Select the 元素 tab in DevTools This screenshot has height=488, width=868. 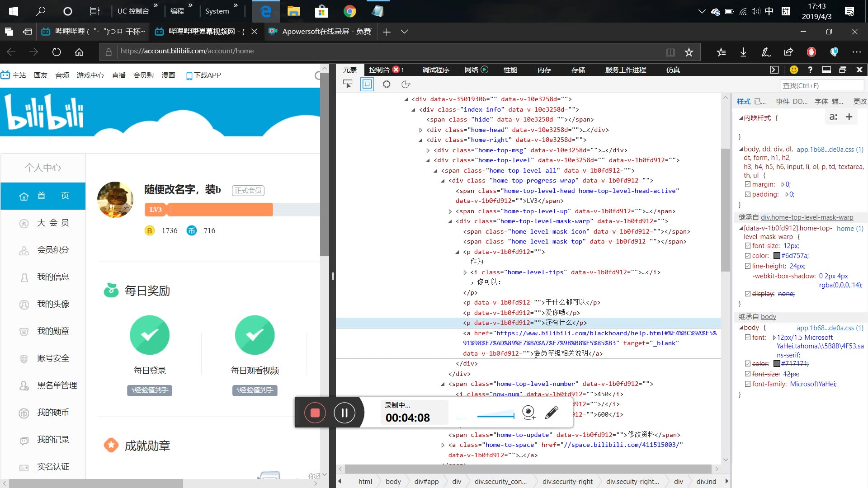(x=350, y=70)
